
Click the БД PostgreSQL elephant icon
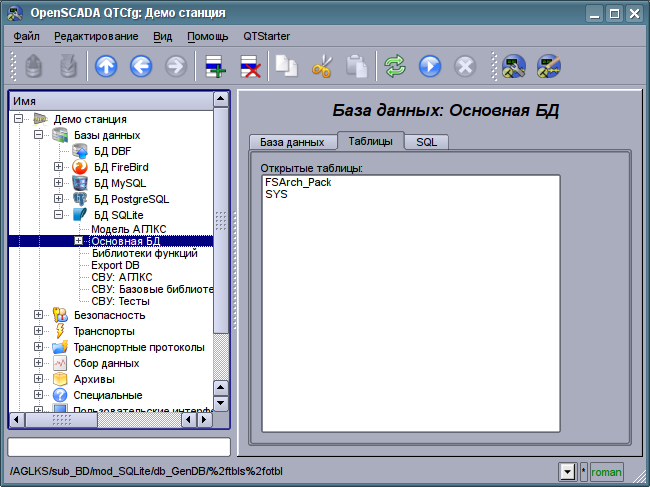tap(80, 199)
